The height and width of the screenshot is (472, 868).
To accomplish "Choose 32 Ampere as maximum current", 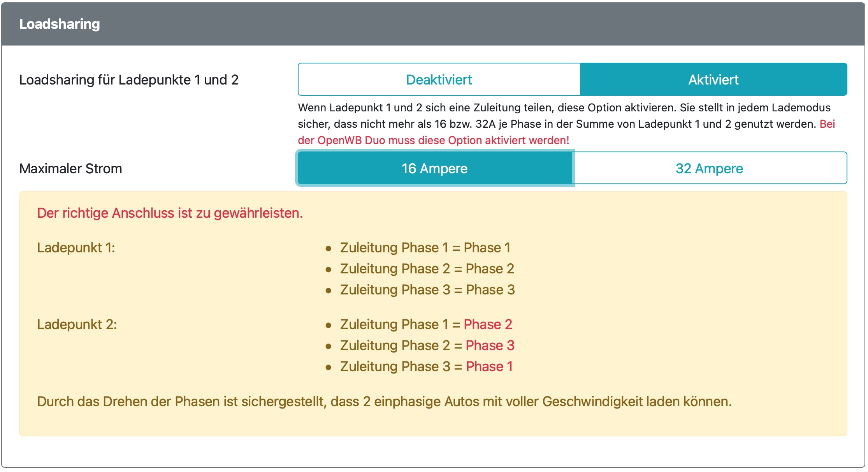I will [709, 168].
